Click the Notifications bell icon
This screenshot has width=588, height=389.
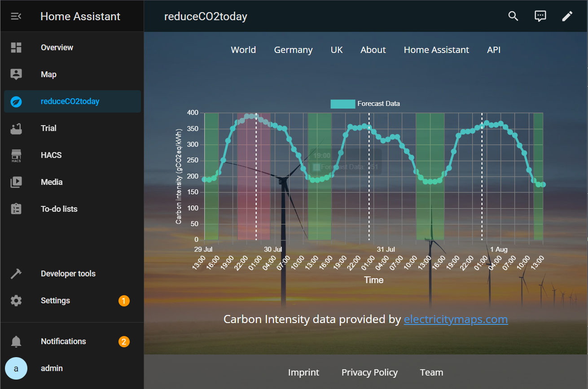[x=16, y=341]
